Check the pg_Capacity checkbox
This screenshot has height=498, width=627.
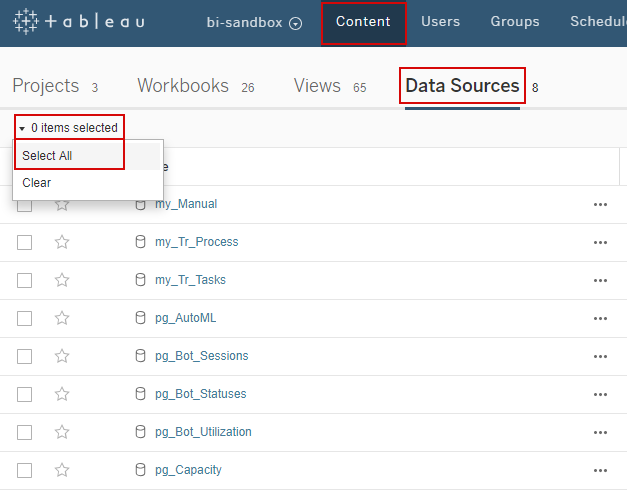pos(24,470)
